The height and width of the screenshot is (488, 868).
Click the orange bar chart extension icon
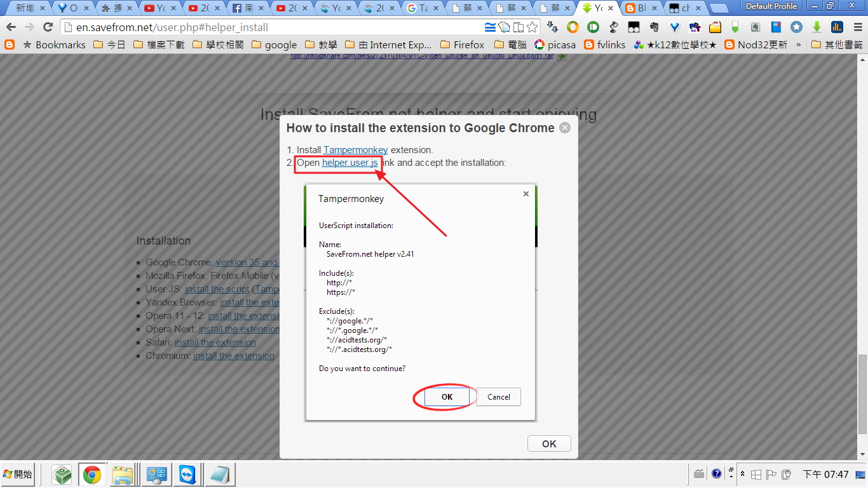(x=837, y=27)
